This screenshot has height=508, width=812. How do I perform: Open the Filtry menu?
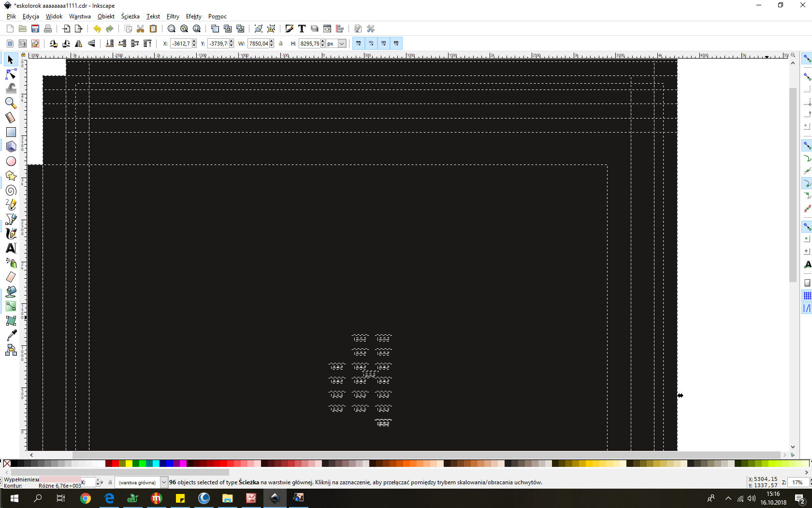(x=173, y=16)
